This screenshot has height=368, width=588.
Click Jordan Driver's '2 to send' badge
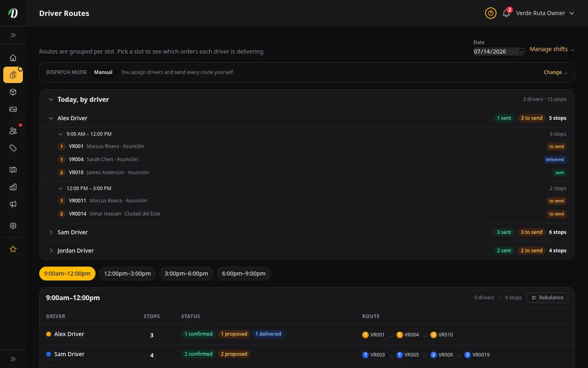[532, 251]
